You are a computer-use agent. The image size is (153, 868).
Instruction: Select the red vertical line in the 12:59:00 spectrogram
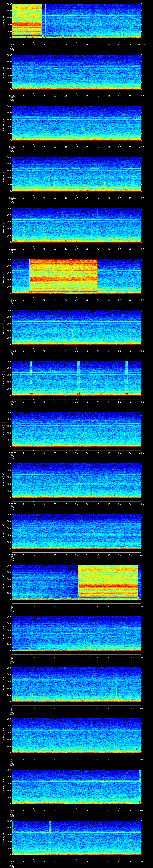point(45,20)
